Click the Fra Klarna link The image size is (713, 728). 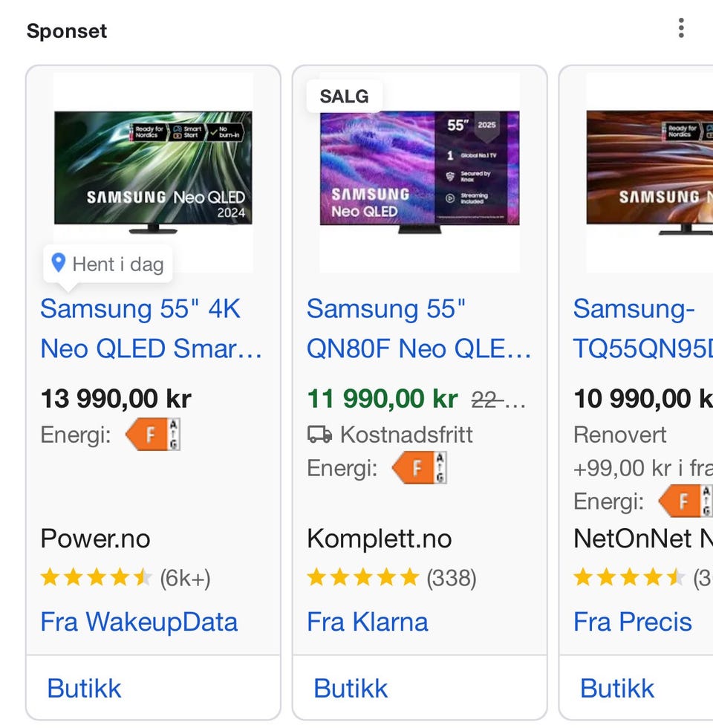[368, 622]
